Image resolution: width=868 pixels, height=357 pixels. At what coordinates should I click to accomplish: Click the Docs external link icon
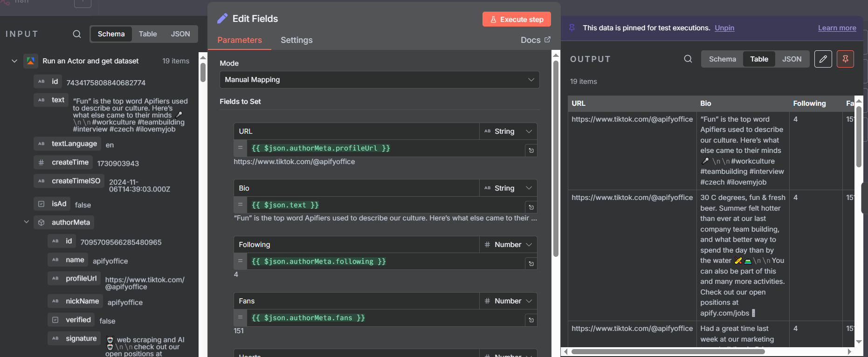547,40
